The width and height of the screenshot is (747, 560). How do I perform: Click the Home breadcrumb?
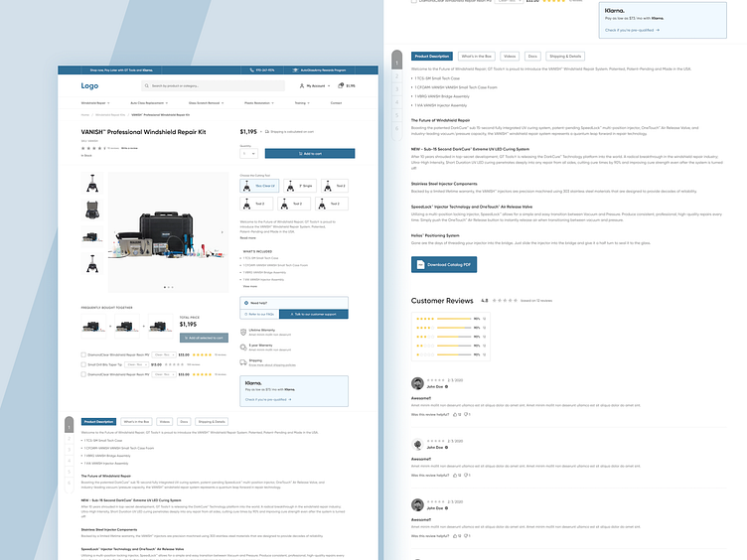(85, 115)
